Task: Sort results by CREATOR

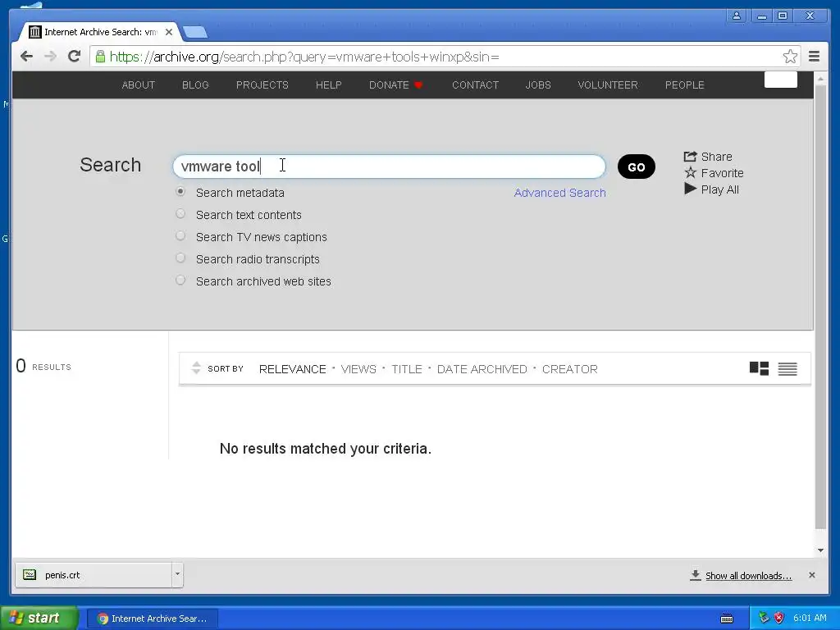Action: (569, 369)
